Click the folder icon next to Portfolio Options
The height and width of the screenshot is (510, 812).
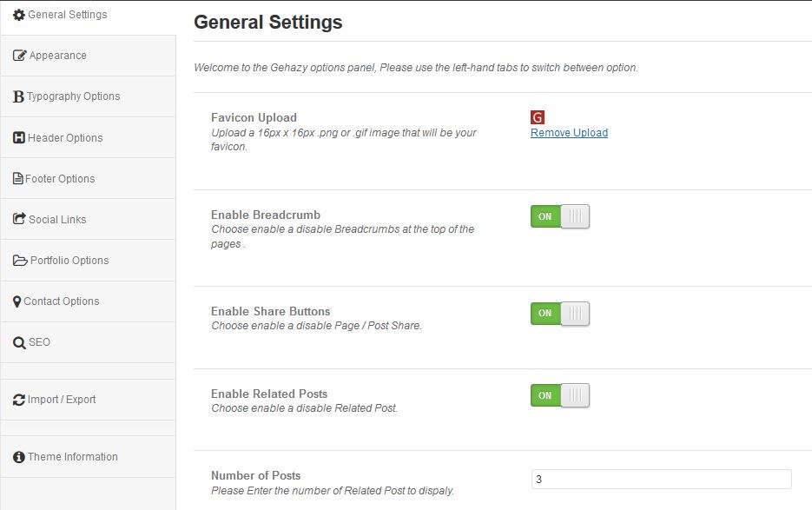pyautogui.click(x=19, y=259)
